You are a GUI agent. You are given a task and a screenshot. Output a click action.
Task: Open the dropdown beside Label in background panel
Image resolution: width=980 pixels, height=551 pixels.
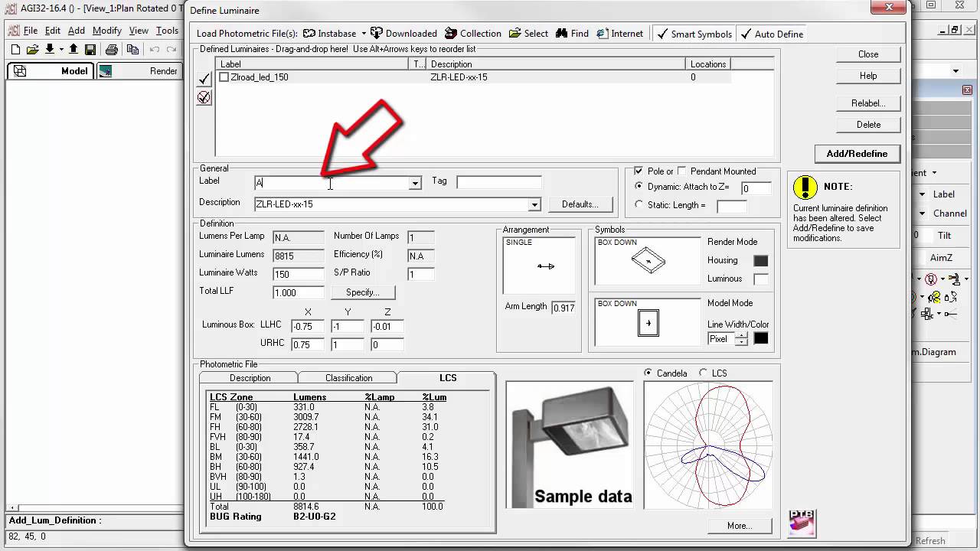pyautogui.click(x=923, y=194)
